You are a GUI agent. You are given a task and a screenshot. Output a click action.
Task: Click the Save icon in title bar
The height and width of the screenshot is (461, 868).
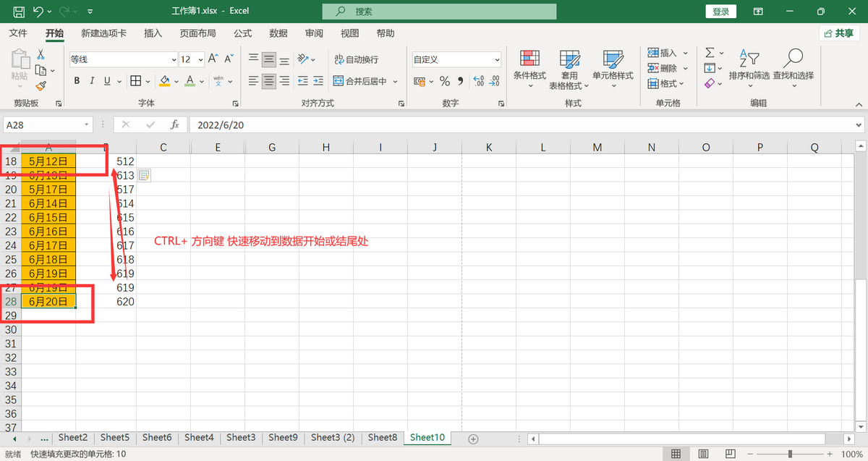coord(19,12)
